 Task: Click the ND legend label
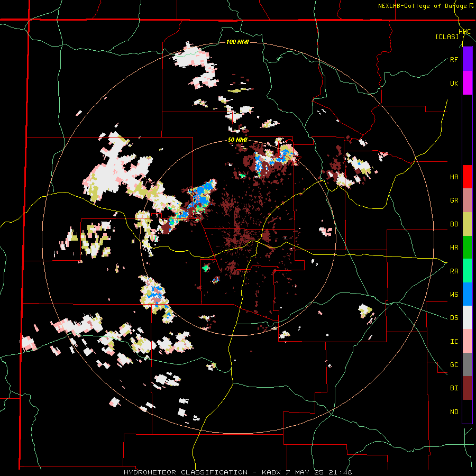point(454,412)
